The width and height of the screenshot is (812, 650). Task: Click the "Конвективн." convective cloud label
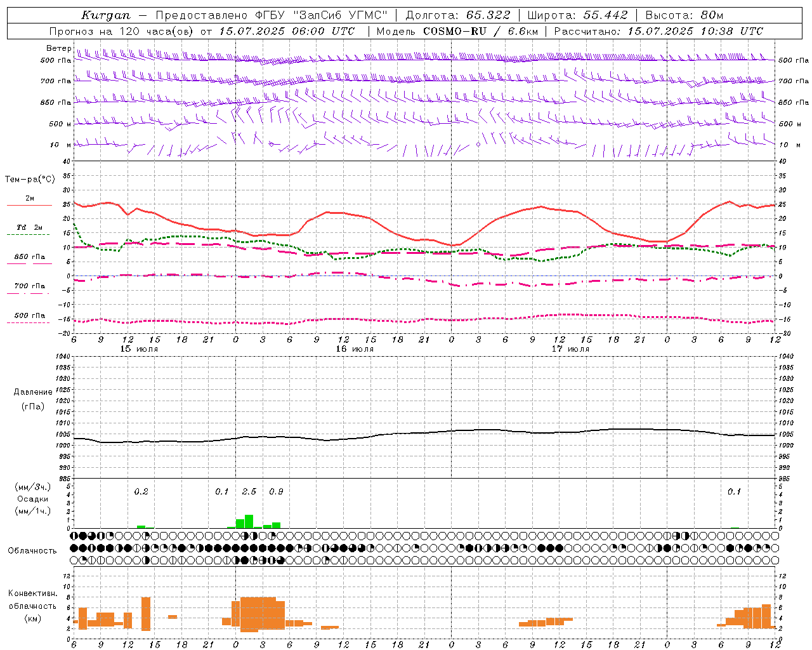33,594
